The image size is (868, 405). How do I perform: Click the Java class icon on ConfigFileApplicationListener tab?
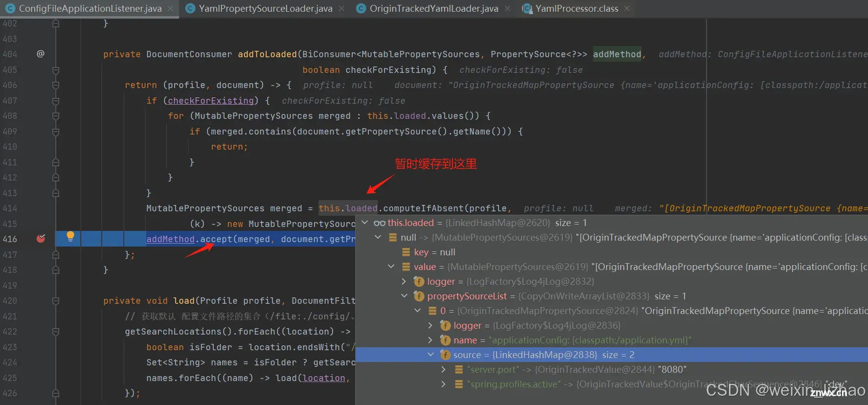pyautogui.click(x=10, y=8)
